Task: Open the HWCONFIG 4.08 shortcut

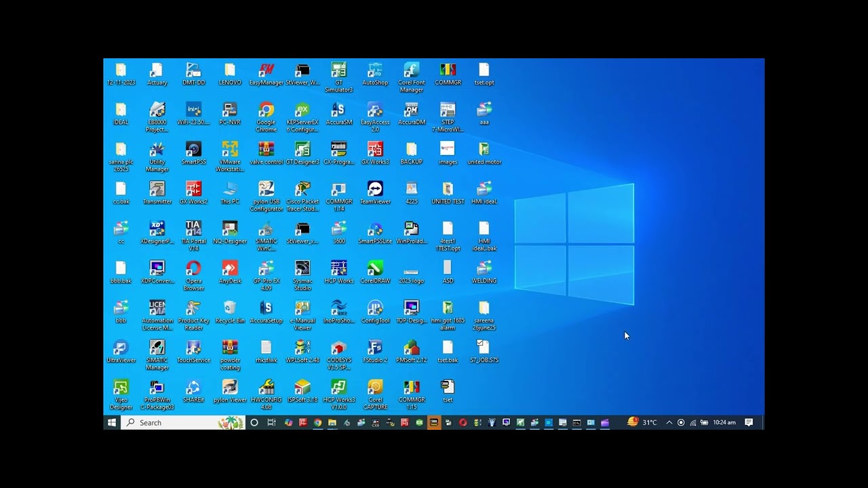Action: 266,395
